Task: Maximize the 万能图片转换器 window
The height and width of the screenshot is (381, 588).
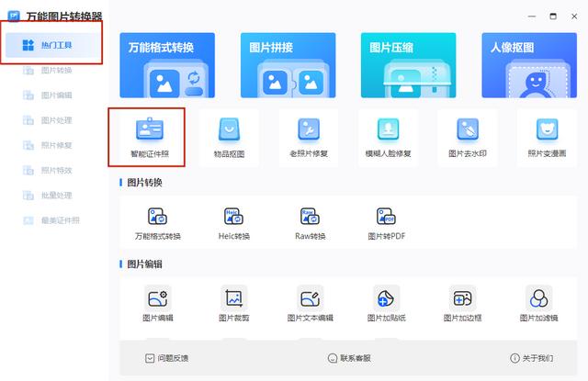Action: coord(553,17)
